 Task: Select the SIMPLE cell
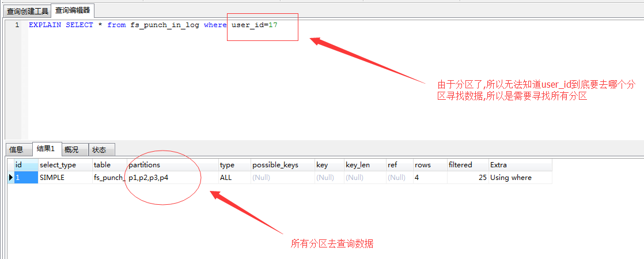coord(65,178)
